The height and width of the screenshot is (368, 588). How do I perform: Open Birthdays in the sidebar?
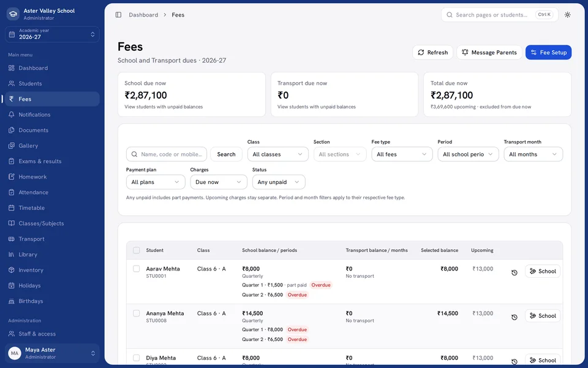coord(52,301)
